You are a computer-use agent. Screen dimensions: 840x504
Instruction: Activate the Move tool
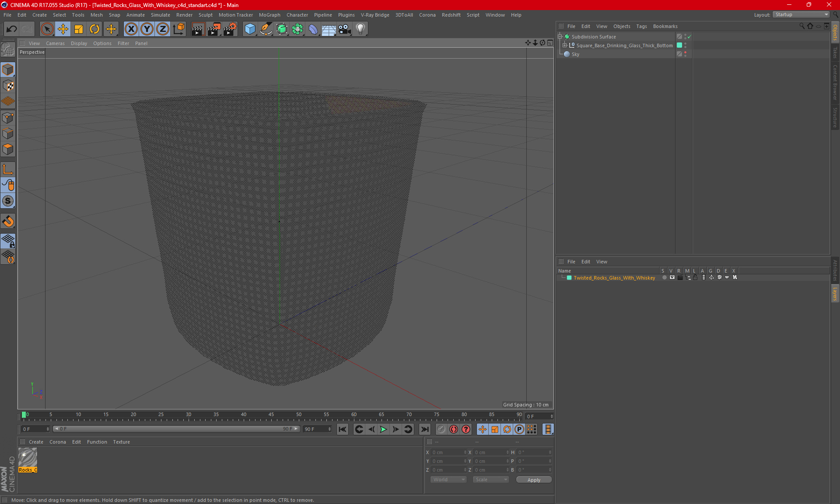63,29
